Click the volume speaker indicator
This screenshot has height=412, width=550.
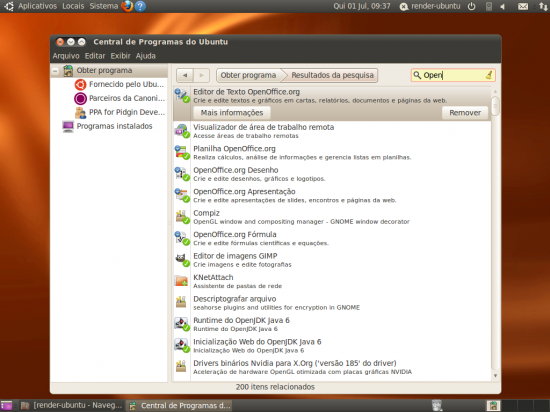(503, 6)
